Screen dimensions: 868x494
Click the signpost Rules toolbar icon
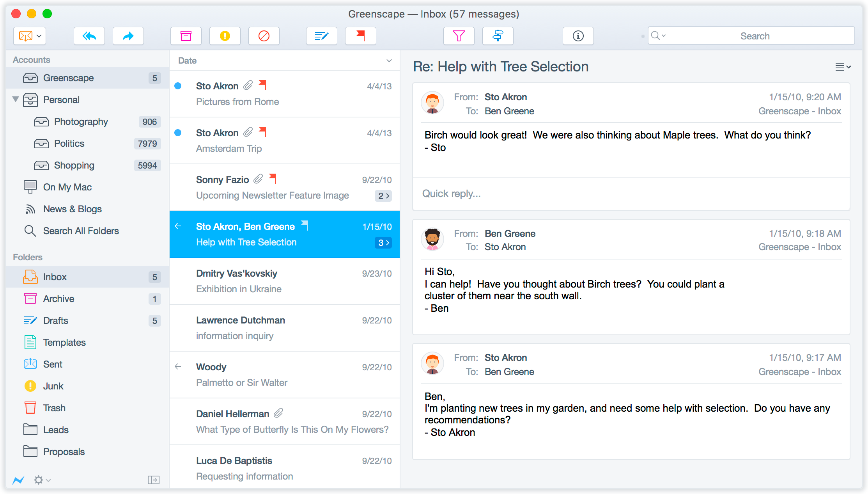(x=498, y=36)
